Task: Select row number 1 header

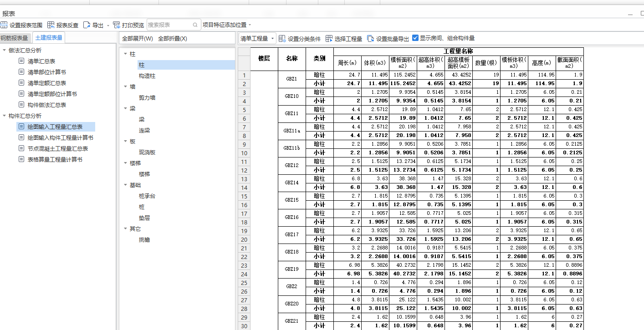Action: pos(244,75)
